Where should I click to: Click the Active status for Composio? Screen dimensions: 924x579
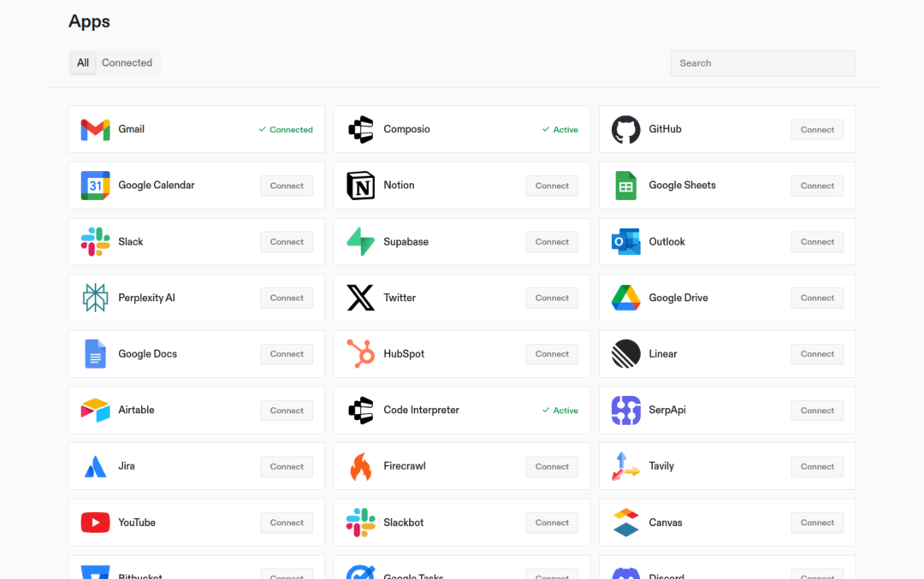click(560, 130)
